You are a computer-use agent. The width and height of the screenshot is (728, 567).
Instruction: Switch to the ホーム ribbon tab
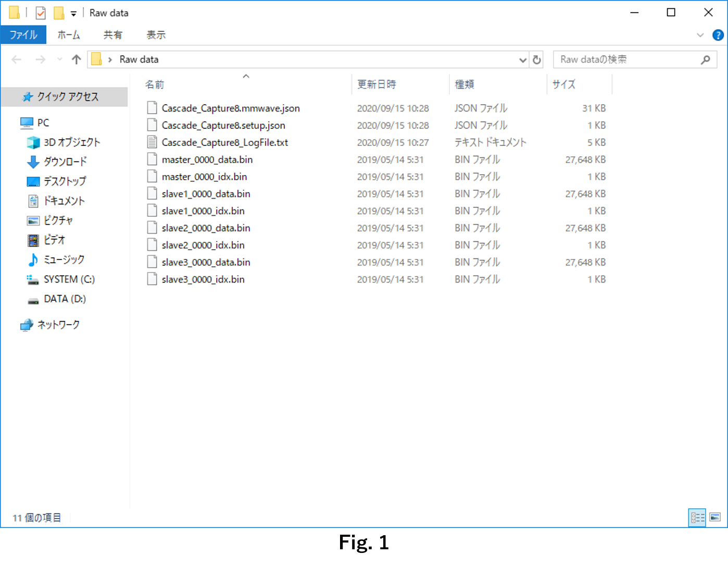[x=69, y=35]
